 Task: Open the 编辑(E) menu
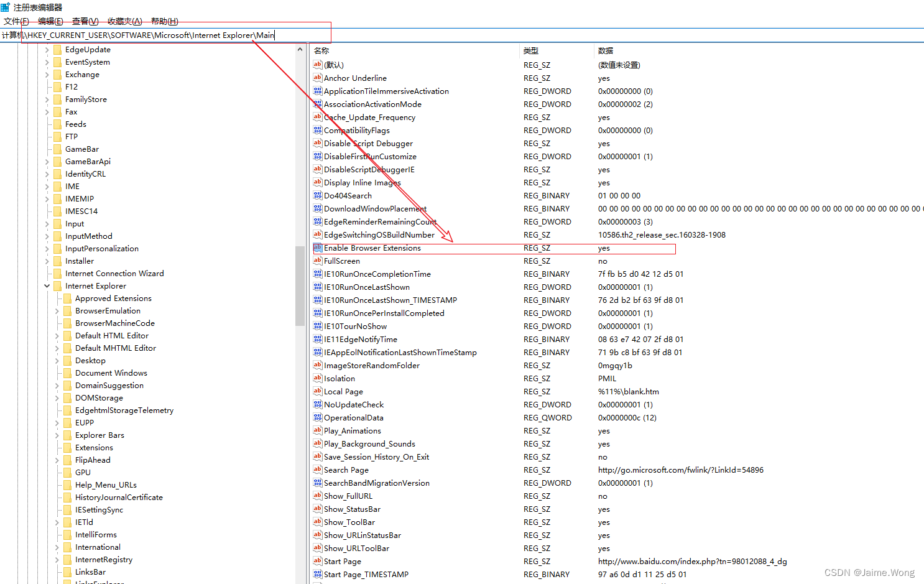[x=50, y=21]
